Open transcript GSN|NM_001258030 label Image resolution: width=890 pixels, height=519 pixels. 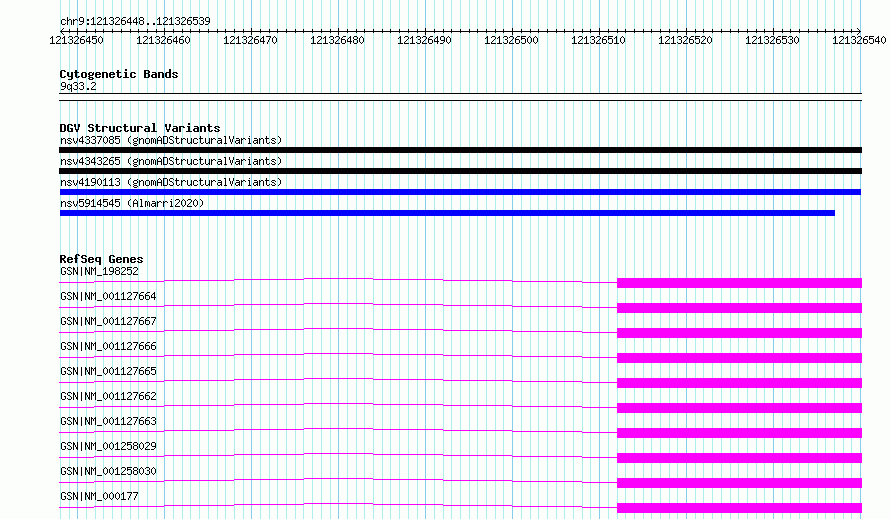[108, 471]
